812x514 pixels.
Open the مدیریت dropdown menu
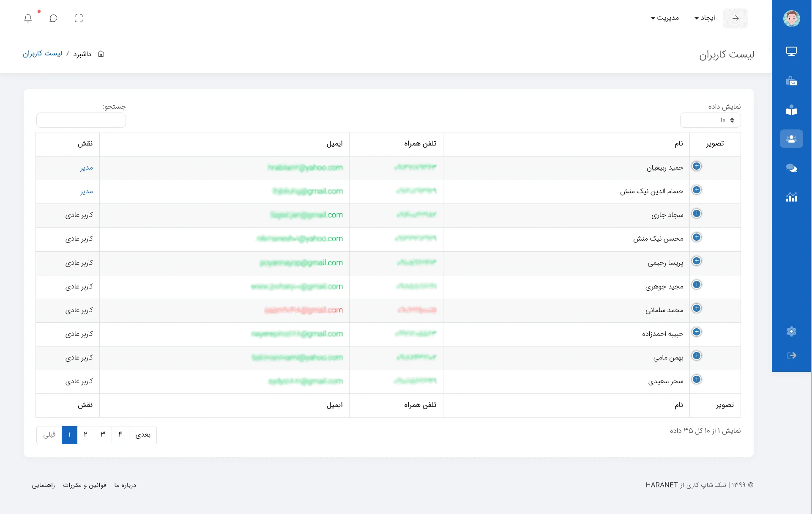pos(665,18)
